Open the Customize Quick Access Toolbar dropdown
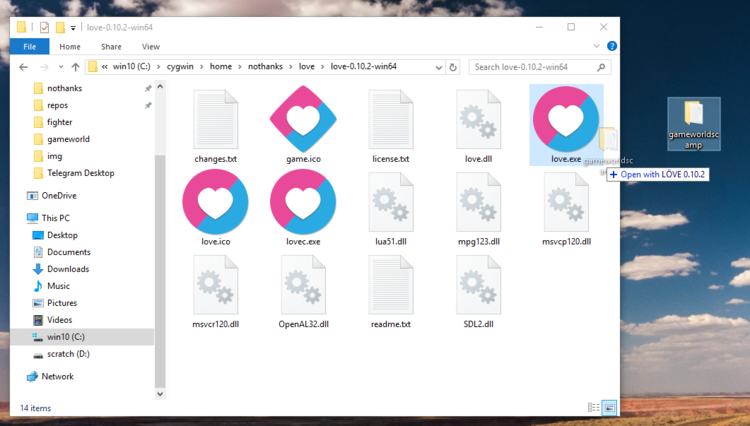The width and height of the screenshot is (750, 426). click(73, 28)
